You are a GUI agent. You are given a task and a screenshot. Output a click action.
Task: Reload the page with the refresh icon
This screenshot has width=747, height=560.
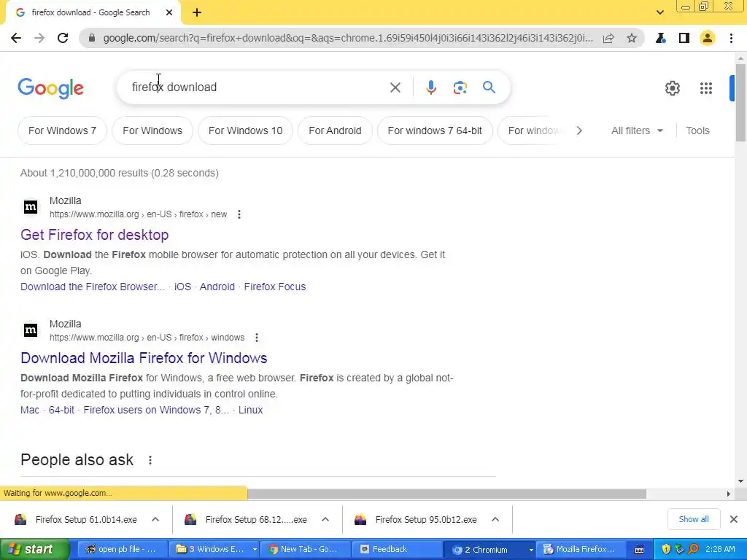(63, 38)
